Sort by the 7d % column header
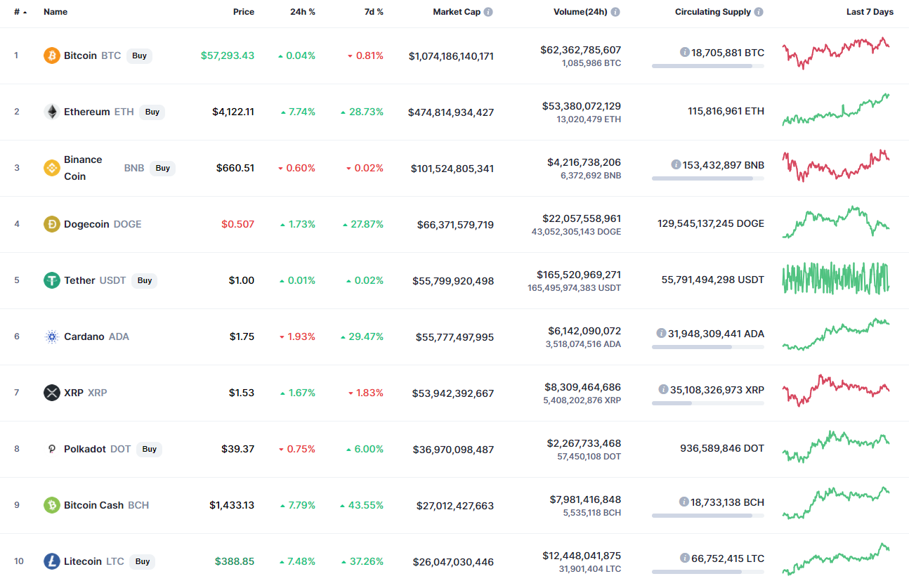 point(372,12)
